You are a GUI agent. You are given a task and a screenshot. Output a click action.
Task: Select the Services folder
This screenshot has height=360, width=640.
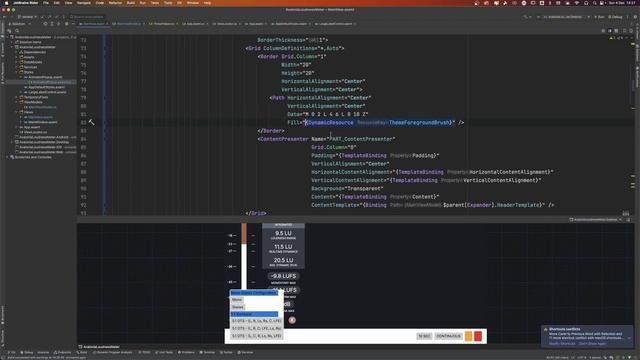click(x=30, y=67)
